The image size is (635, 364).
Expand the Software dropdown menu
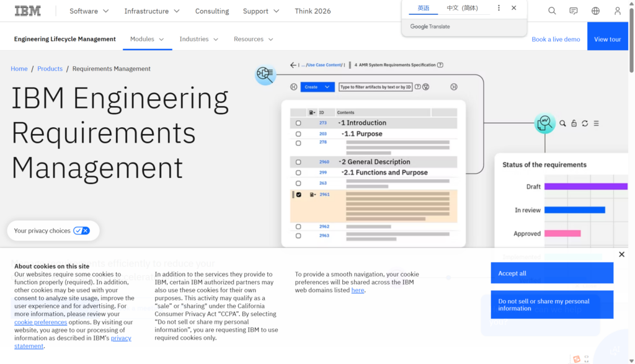[89, 11]
